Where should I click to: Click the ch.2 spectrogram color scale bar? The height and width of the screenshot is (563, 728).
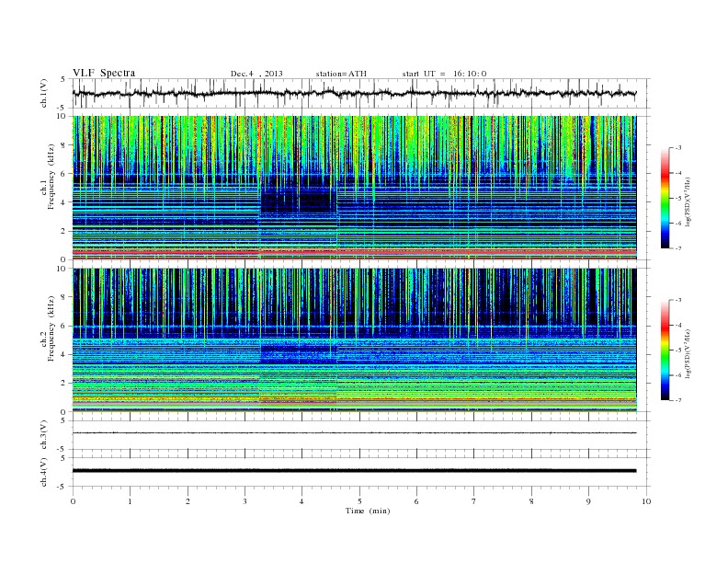click(665, 350)
